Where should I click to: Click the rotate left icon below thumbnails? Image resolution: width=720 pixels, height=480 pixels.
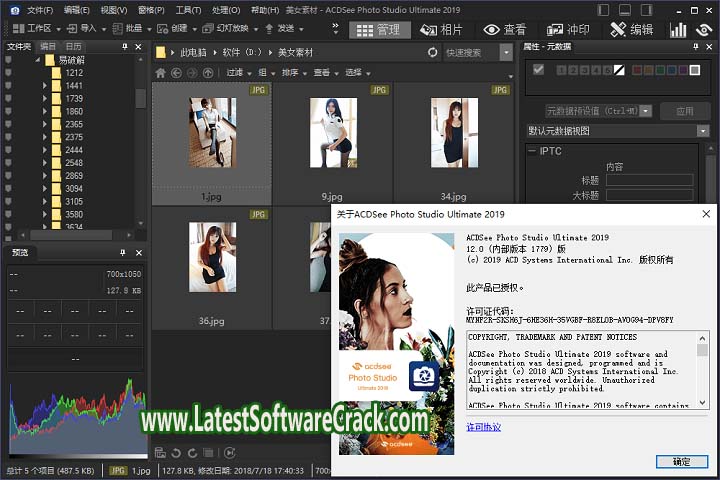coord(176,453)
